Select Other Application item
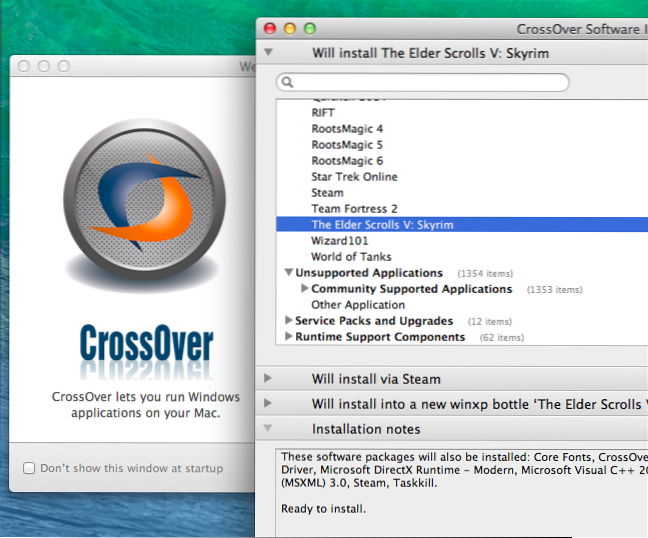Viewport: 648px width, 538px height. (x=358, y=305)
